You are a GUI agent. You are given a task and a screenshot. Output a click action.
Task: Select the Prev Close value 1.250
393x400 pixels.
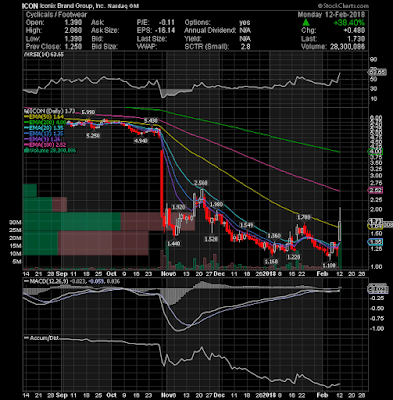pyautogui.click(x=73, y=47)
